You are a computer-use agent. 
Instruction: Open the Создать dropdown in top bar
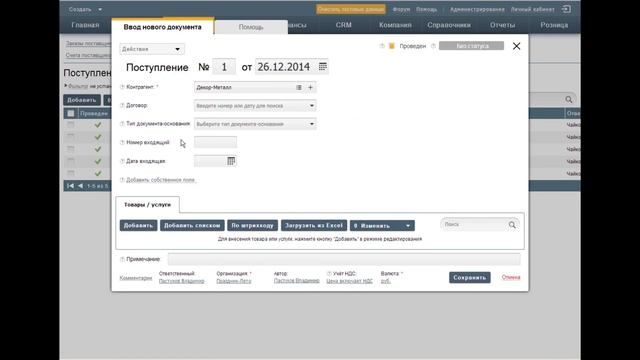85,9
